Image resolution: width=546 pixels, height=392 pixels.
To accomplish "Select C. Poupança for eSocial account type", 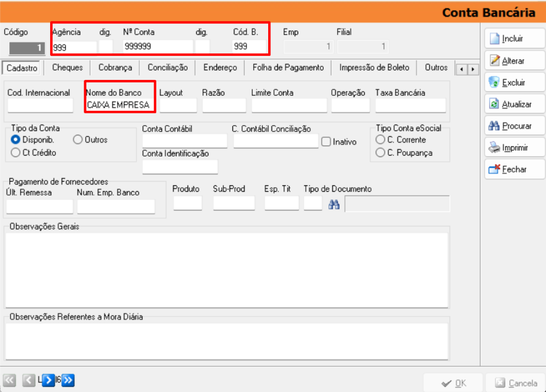I will [381, 153].
